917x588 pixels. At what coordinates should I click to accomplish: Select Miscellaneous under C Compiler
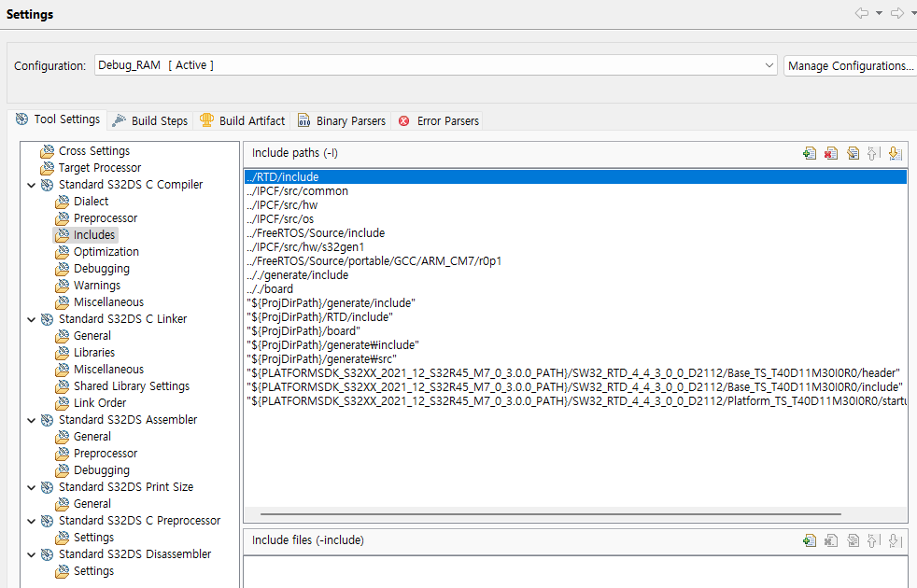coord(108,302)
